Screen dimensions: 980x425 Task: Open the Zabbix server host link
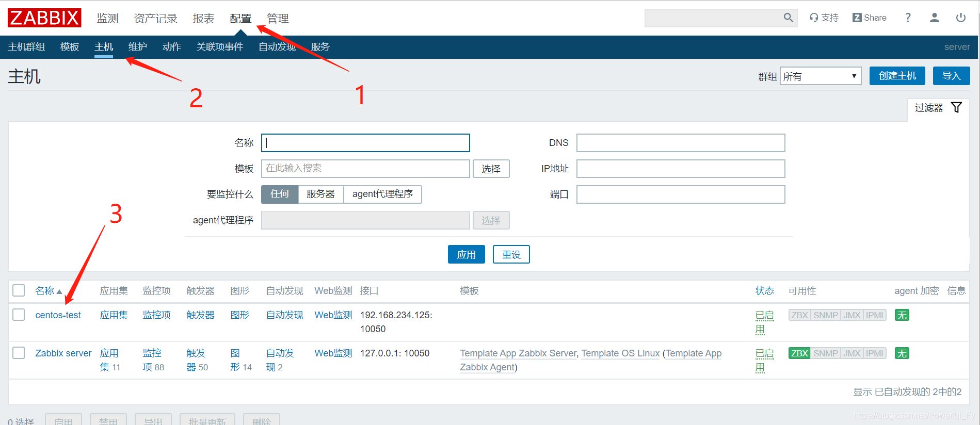63,353
